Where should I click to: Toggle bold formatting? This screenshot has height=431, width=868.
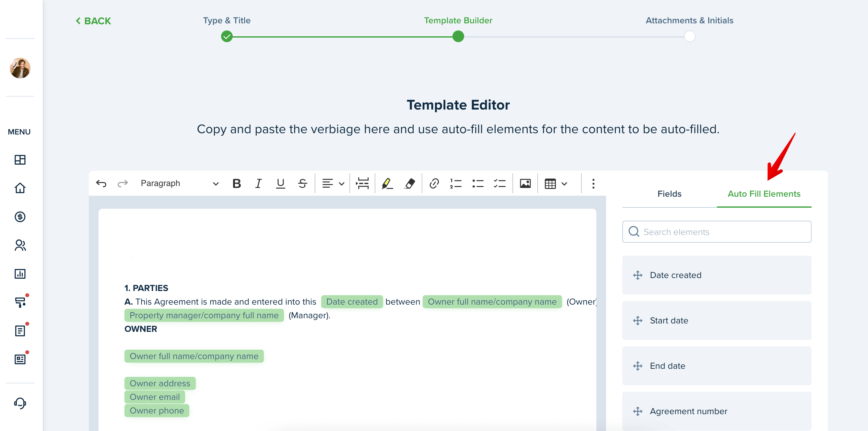(x=237, y=183)
